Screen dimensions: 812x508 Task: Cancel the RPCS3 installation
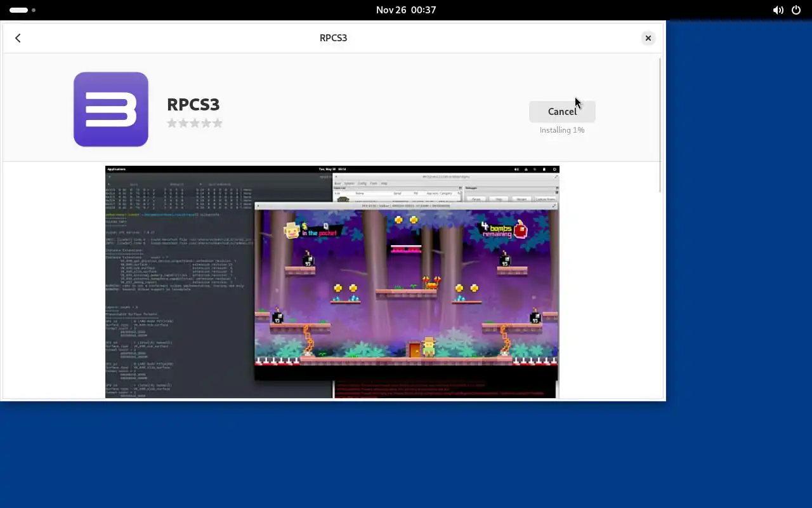(x=562, y=111)
